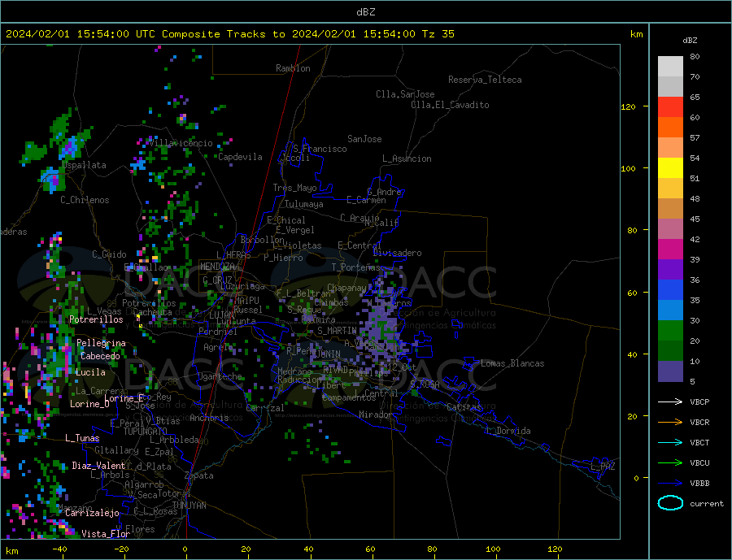Click the 'L_Dormida' map label
The image size is (732, 560).
(x=509, y=432)
